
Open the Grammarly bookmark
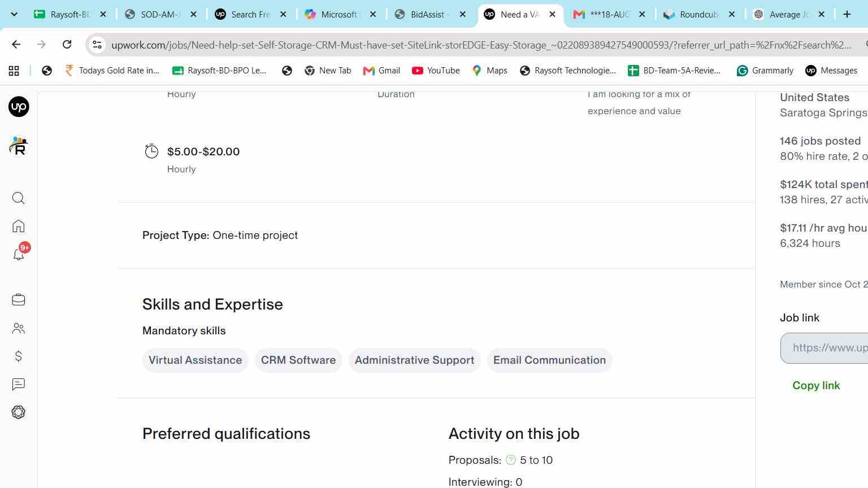pos(765,71)
